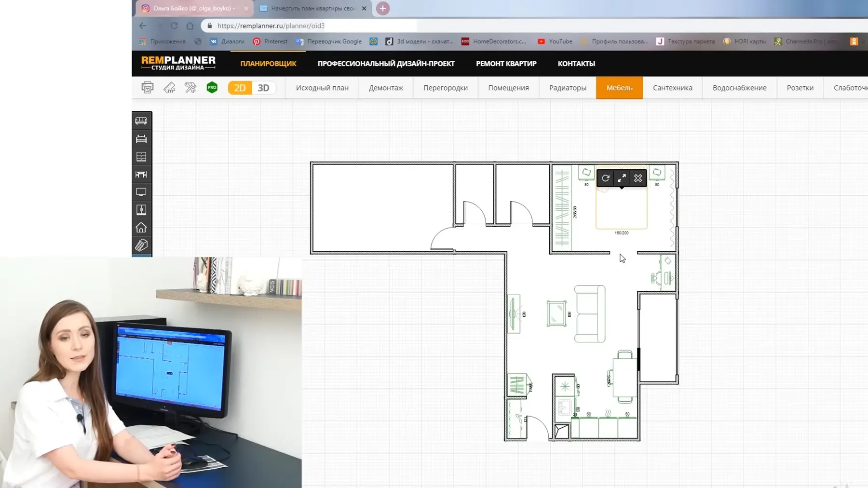Rotate the selected bed

point(606,178)
